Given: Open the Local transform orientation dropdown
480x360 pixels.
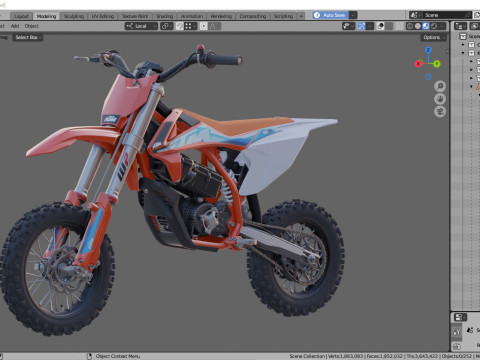Looking at the screenshot, I should 141,26.
